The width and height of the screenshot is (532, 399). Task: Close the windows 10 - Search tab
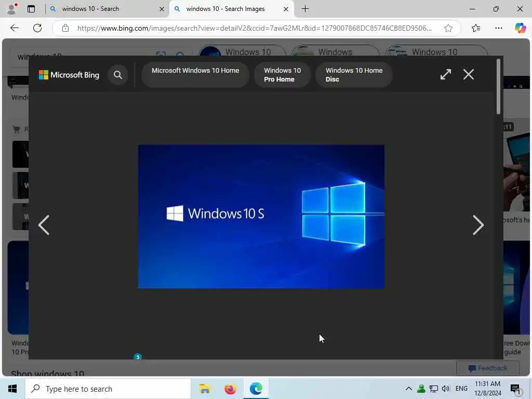162,9
